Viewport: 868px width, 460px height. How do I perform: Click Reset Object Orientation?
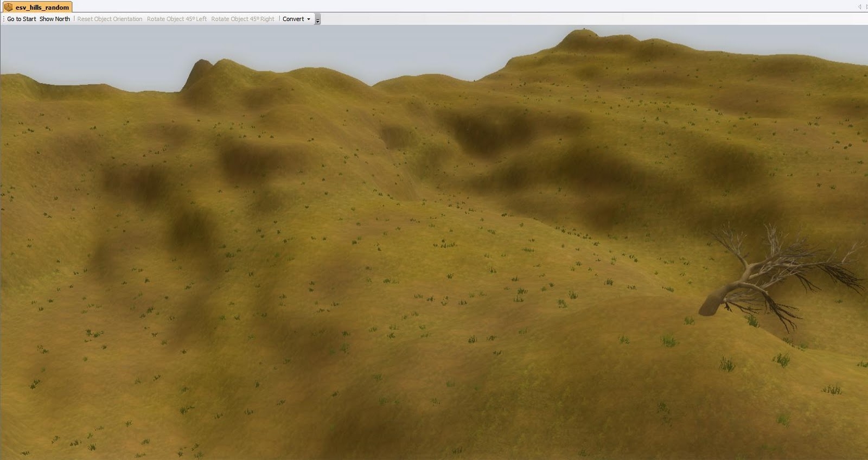(x=110, y=19)
